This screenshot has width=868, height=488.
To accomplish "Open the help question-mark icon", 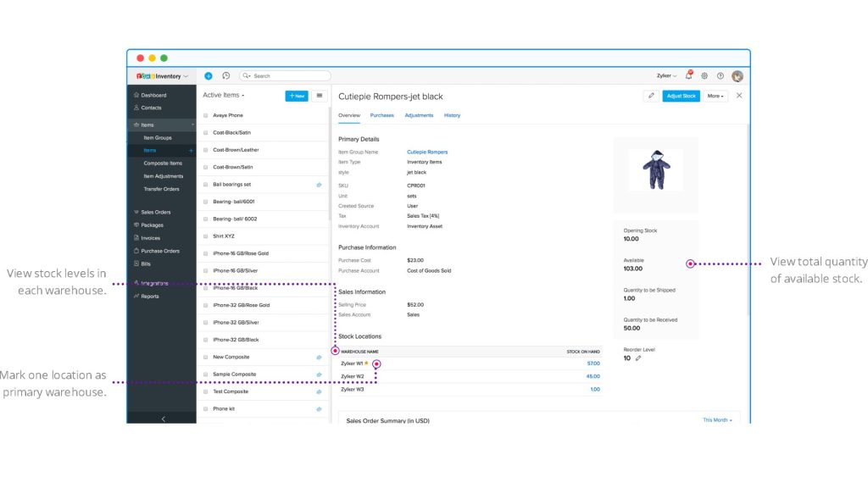I will coord(721,75).
